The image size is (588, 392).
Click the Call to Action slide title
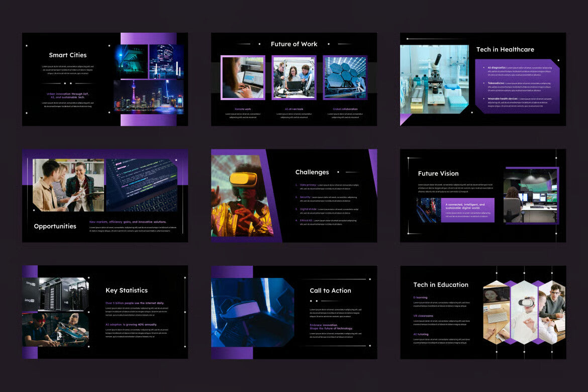(331, 290)
